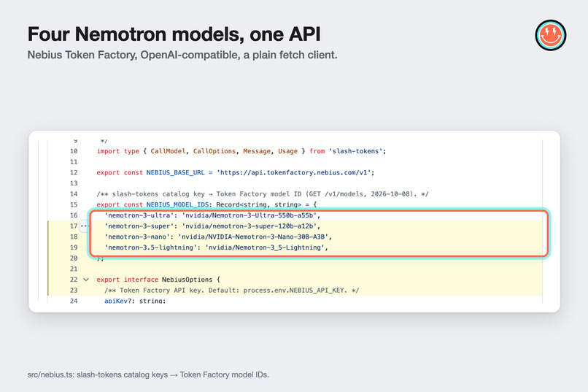Image resolution: width=588 pixels, height=392 pixels.
Task: Click the apiKey property on line 24
Action: (x=116, y=301)
